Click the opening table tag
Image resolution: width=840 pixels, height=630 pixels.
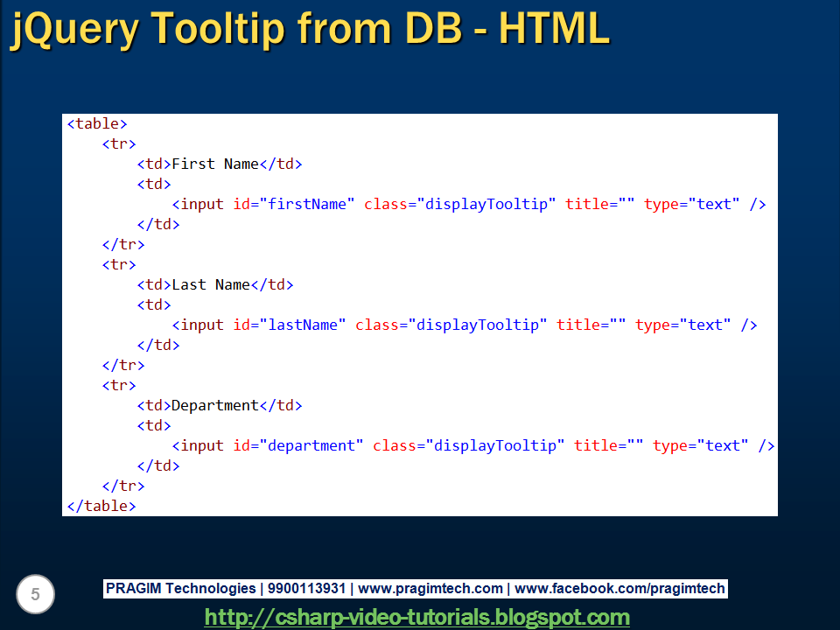point(96,123)
